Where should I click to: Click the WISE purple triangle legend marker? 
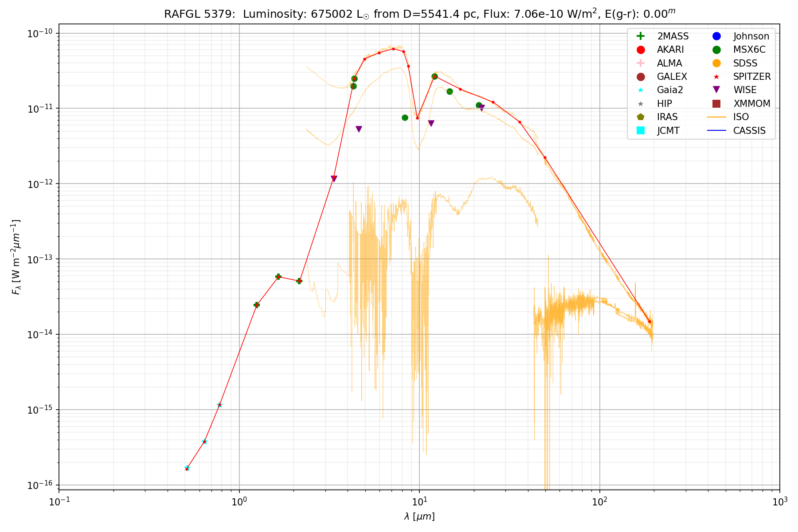[x=716, y=90]
